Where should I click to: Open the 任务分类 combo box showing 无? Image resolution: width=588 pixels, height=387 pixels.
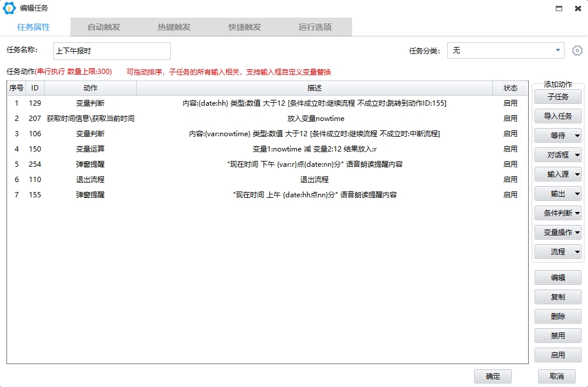coord(505,51)
